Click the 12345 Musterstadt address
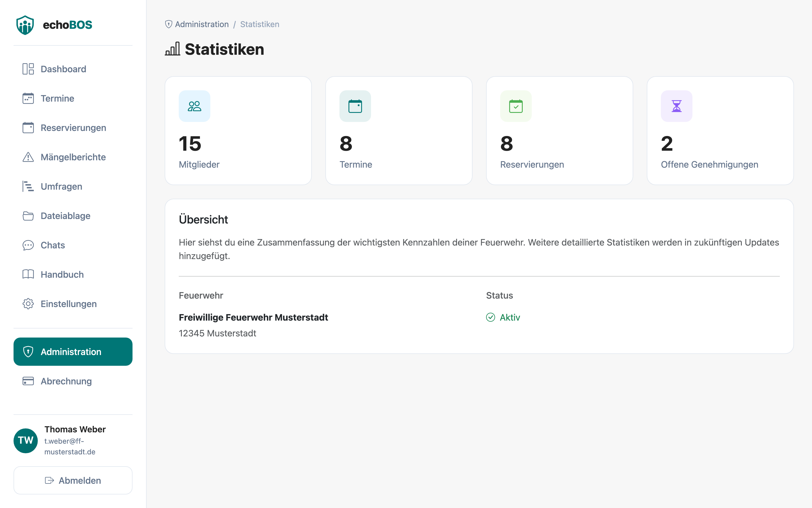Viewport: 812px width, 508px height. [217, 333]
